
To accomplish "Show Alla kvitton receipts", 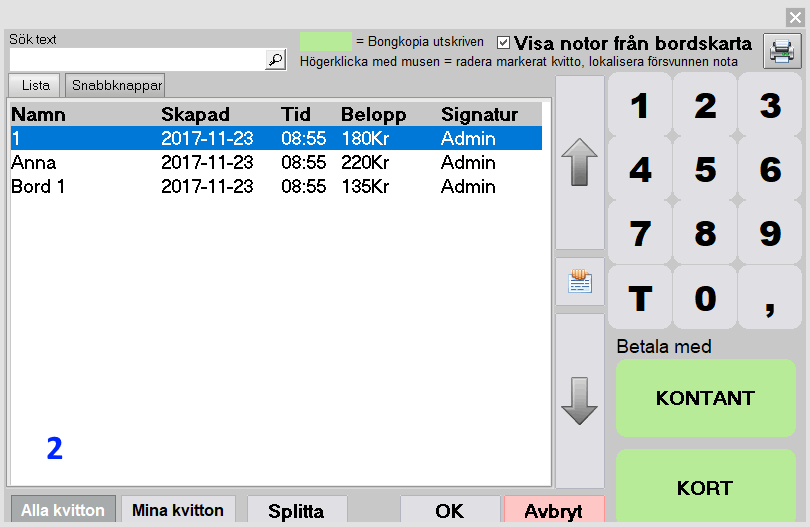I will (63, 510).
